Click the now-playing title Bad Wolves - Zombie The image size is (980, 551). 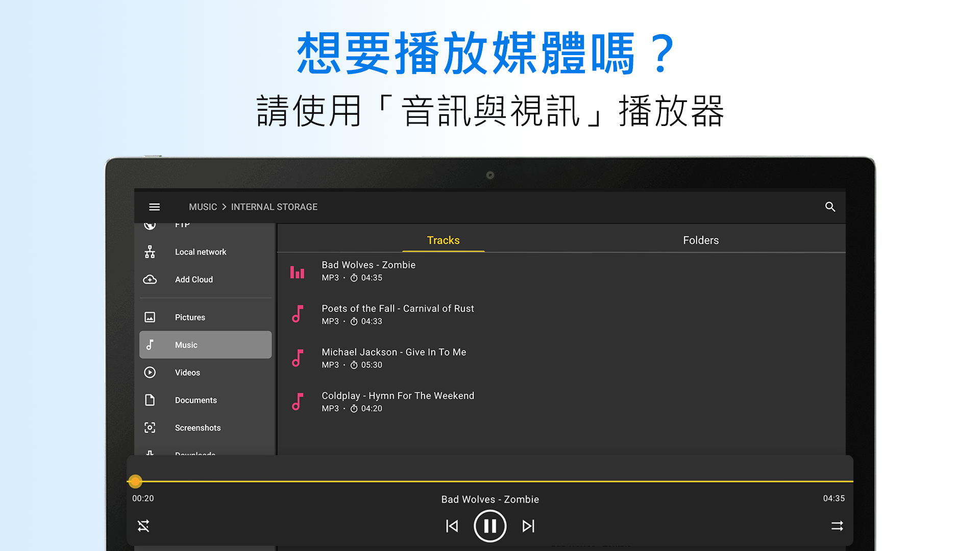(490, 499)
